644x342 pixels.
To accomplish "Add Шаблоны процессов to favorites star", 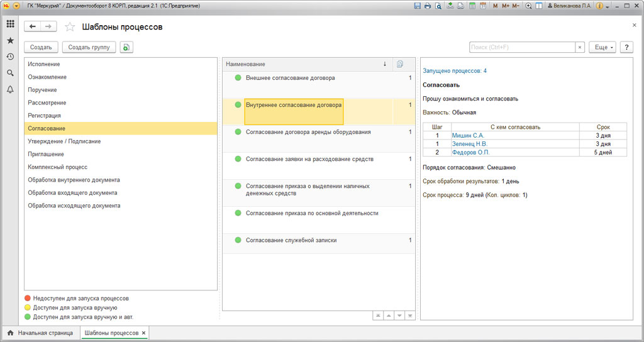I will 70,27.
